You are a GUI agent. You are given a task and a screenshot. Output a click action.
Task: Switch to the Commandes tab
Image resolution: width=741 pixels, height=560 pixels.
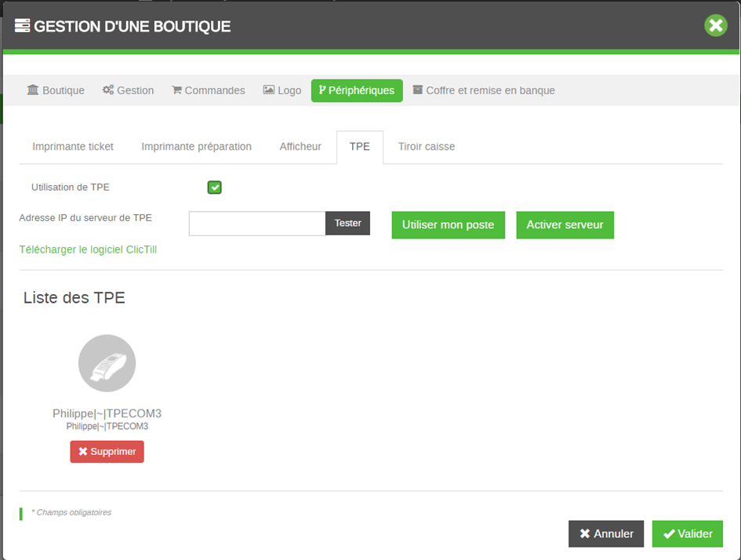pos(209,90)
